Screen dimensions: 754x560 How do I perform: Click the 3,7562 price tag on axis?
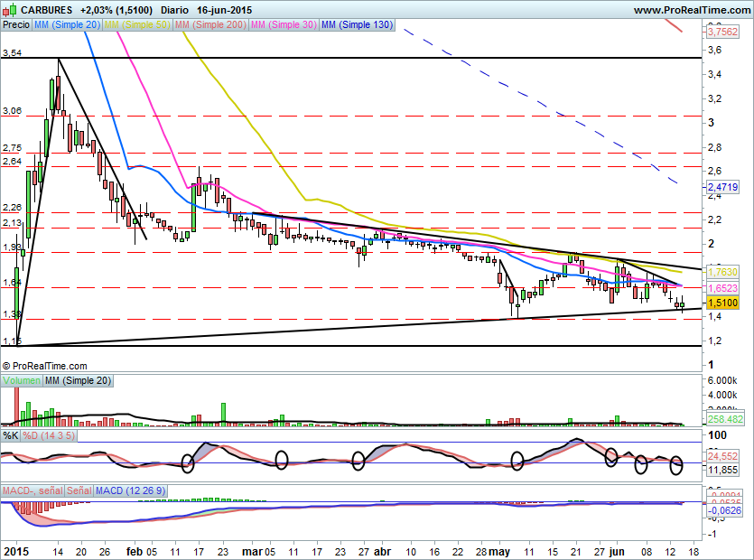[x=722, y=32]
